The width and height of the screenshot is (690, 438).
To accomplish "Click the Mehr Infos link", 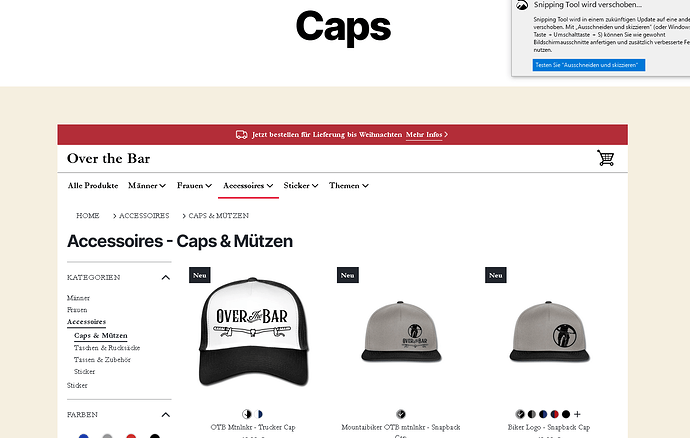I will (x=426, y=135).
